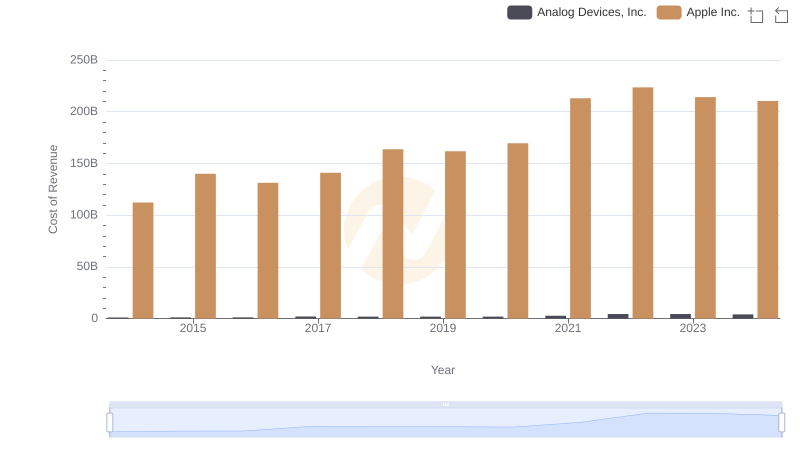Click the Apple bar for 2015
The height and width of the screenshot is (461, 800).
point(206,246)
